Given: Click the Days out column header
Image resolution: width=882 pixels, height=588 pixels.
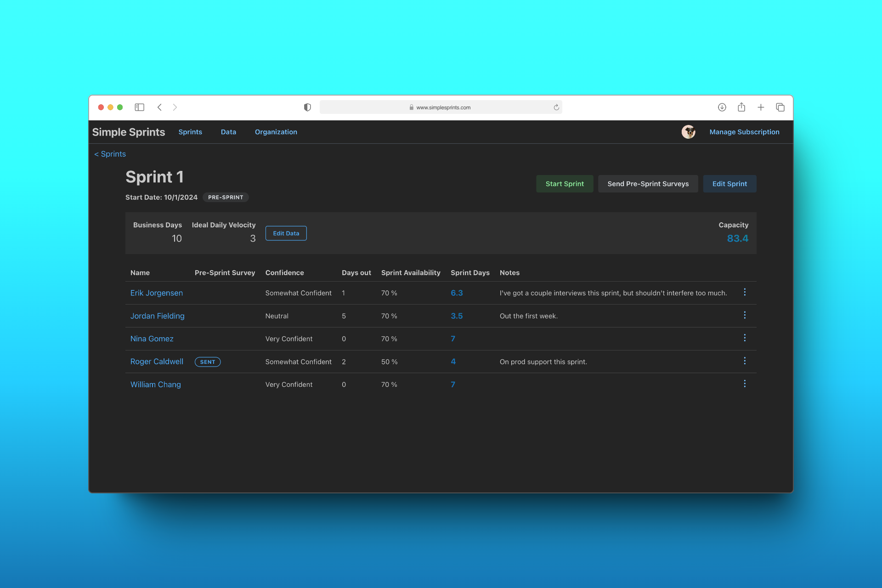Looking at the screenshot, I should pyautogui.click(x=356, y=273).
